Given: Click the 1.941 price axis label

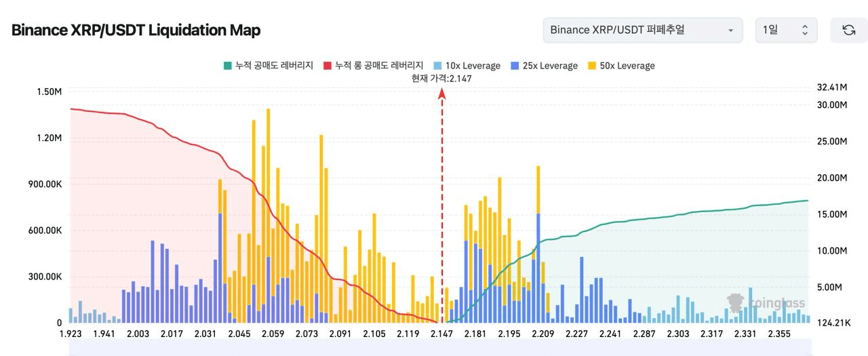Looking at the screenshot, I should pyautogui.click(x=104, y=334).
